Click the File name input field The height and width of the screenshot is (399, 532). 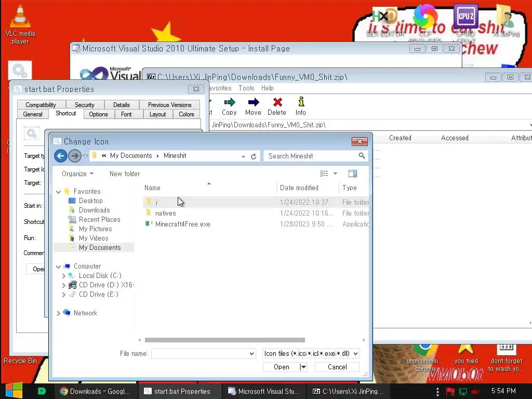tap(200, 353)
